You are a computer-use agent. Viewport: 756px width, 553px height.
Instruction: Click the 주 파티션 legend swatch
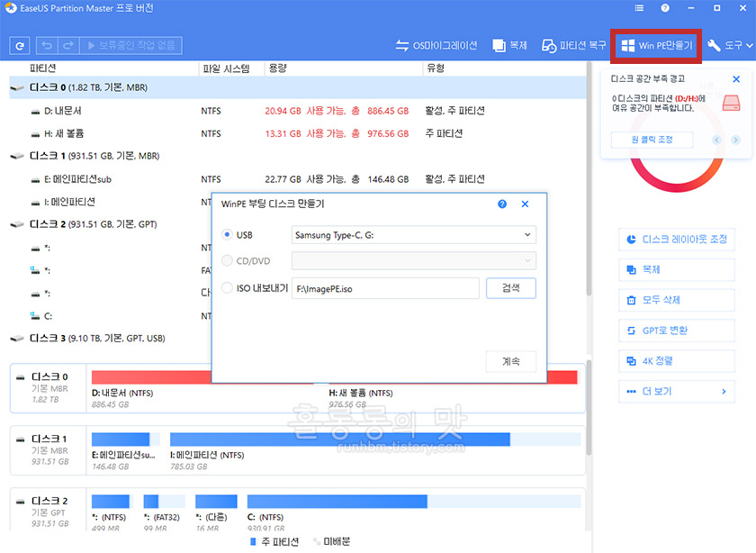[253, 541]
